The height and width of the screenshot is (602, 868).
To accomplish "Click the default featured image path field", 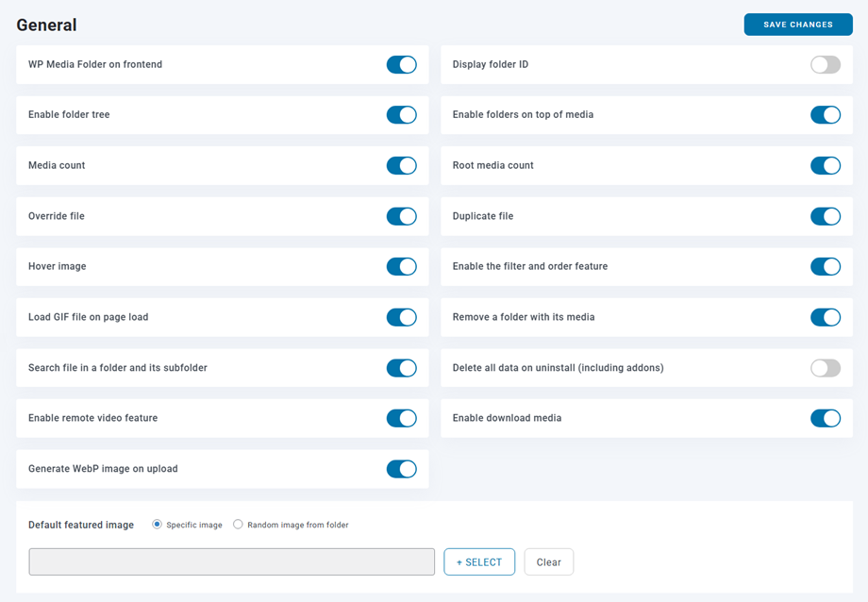I will click(x=231, y=562).
